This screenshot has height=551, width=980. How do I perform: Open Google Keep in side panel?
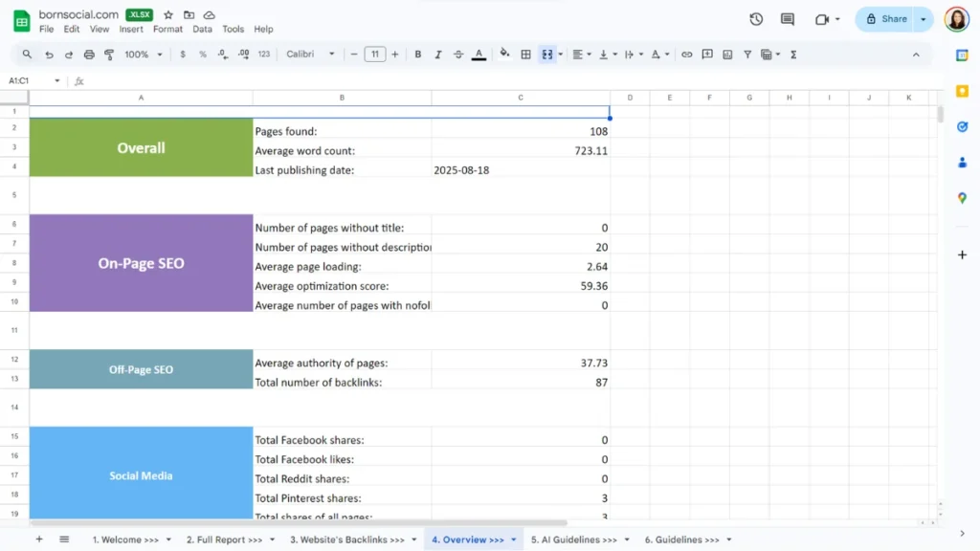(962, 91)
